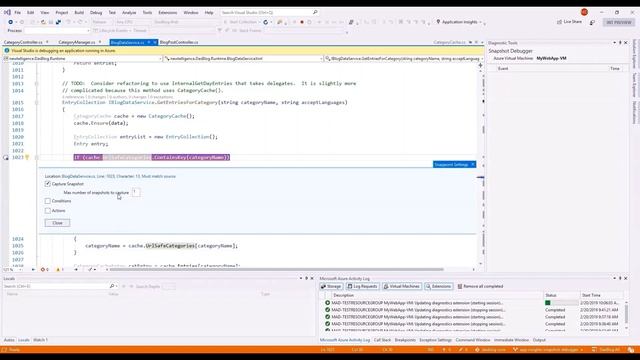Click the progress bar of first activity row
This screenshot has width=640, height=360.
(562, 303)
